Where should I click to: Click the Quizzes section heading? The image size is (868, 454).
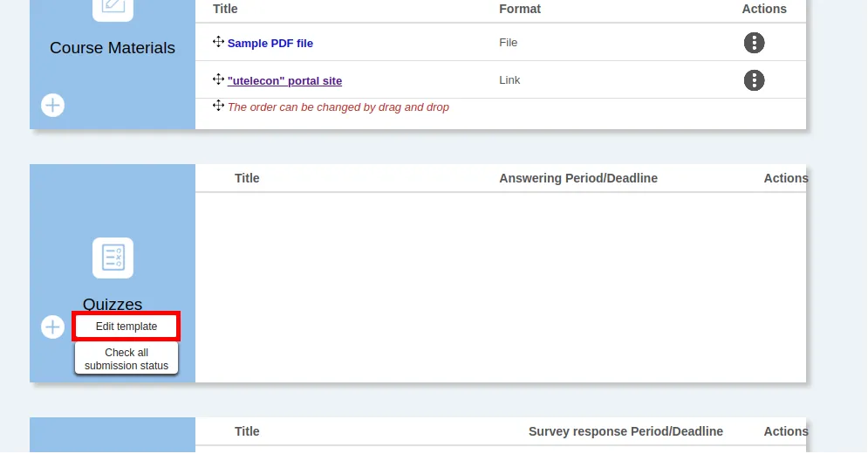(113, 304)
